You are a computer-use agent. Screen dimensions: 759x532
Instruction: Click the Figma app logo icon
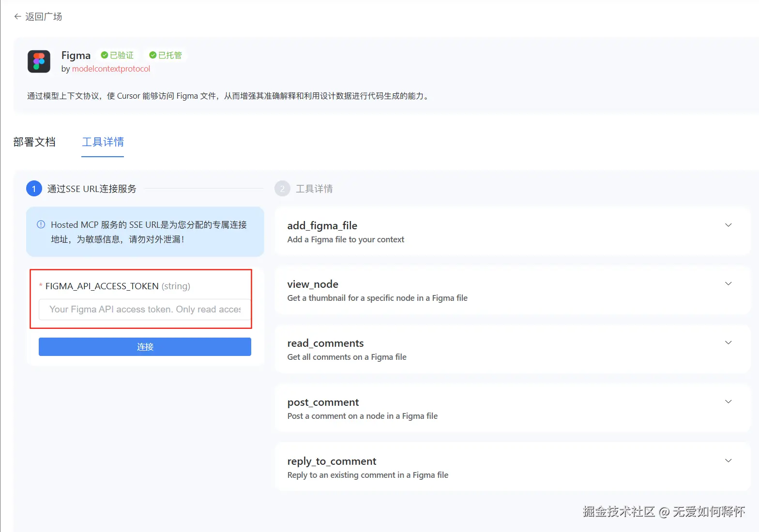coord(39,61)
